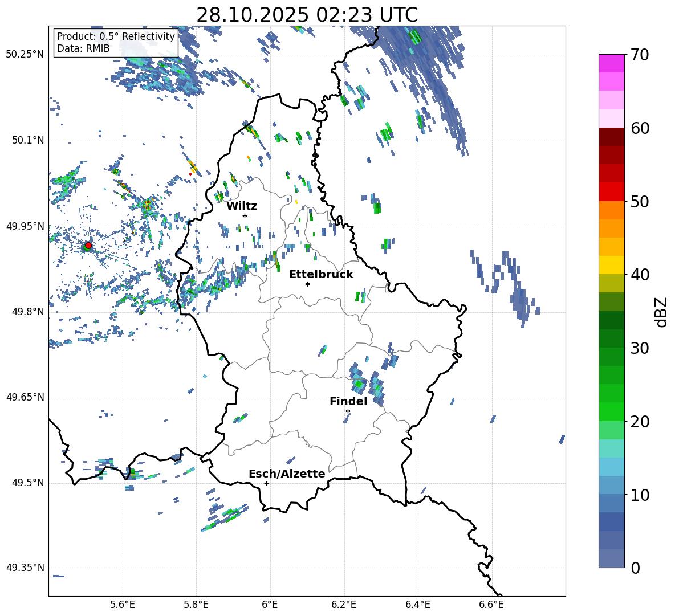Click the 6.6°E longitude label
675x616 pixels.
(491, 605)
